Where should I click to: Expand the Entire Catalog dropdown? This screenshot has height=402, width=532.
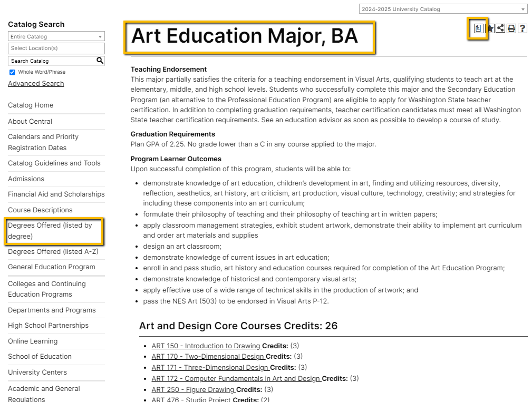(x=56, y=36)
